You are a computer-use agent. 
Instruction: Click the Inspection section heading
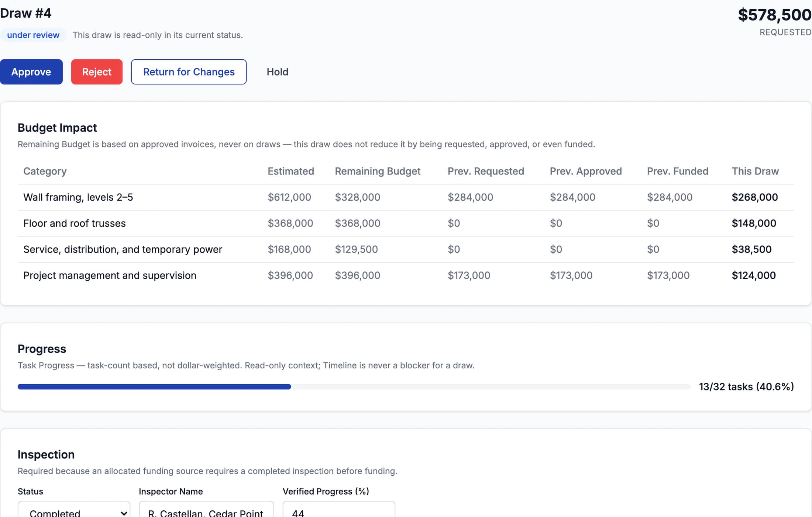point(46,454)
